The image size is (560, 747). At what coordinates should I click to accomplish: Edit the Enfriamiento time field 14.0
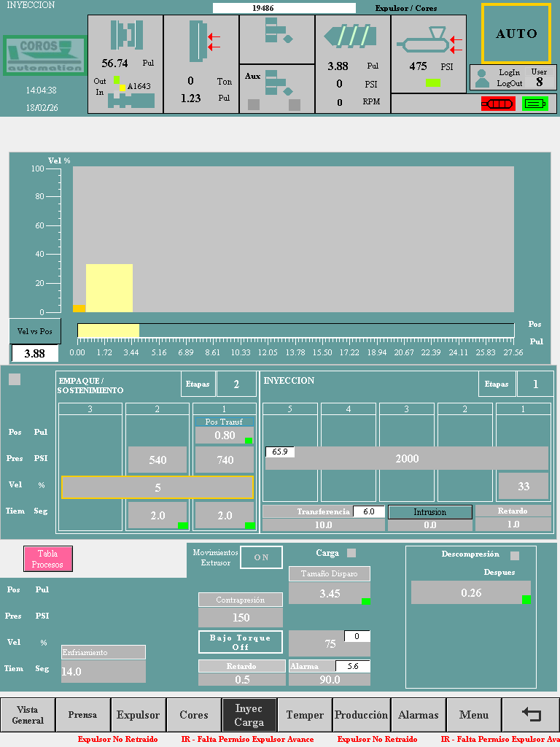[103, 671]
